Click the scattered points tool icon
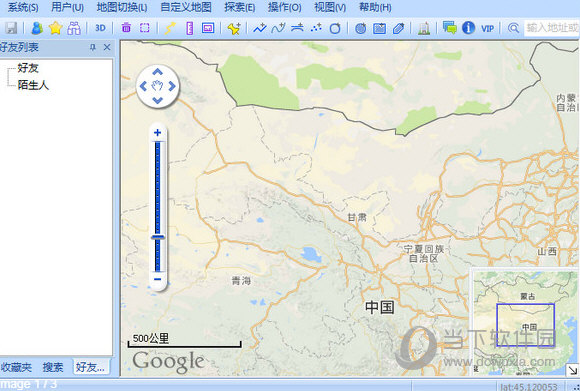 pos(316,28)
